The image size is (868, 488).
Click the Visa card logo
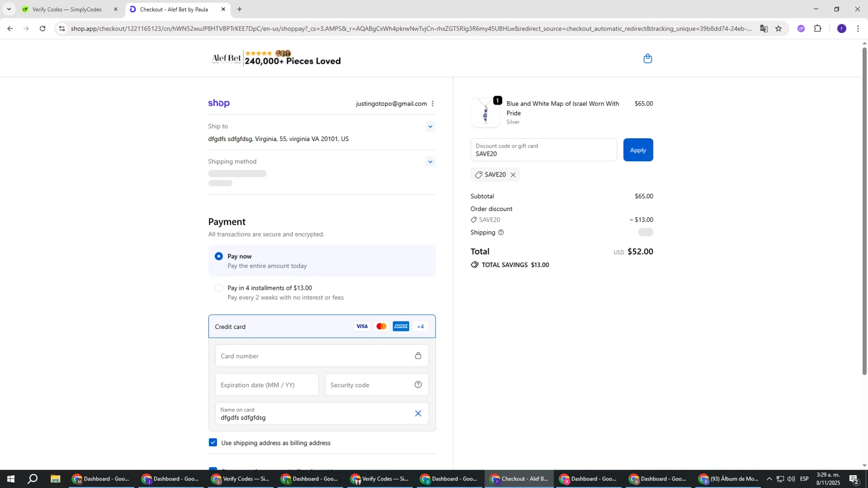click(362, 327)
